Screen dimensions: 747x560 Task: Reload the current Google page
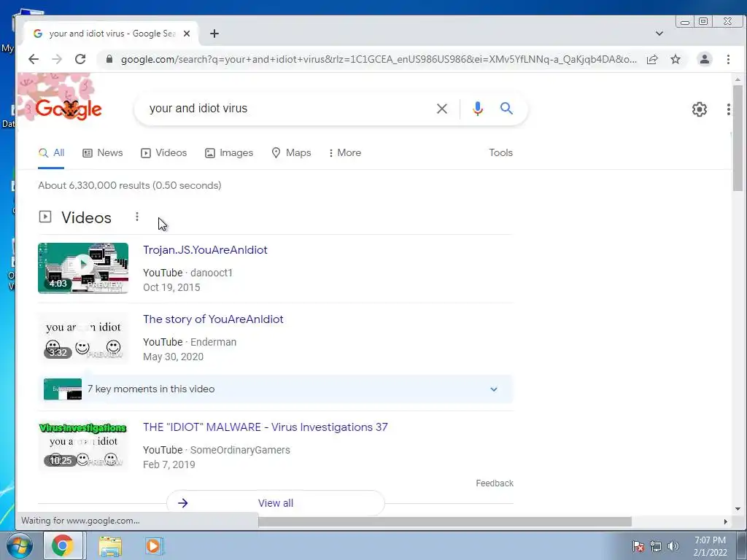[x=80, y=59]
